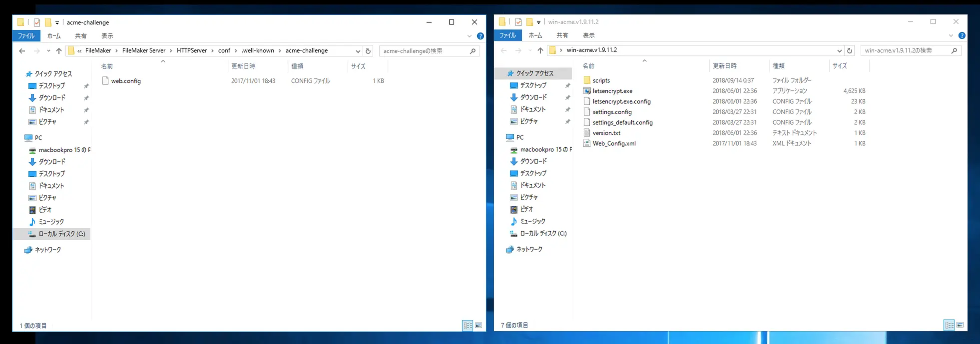Open 表示 tab in acme-challenge window

(x=107, y=36)
